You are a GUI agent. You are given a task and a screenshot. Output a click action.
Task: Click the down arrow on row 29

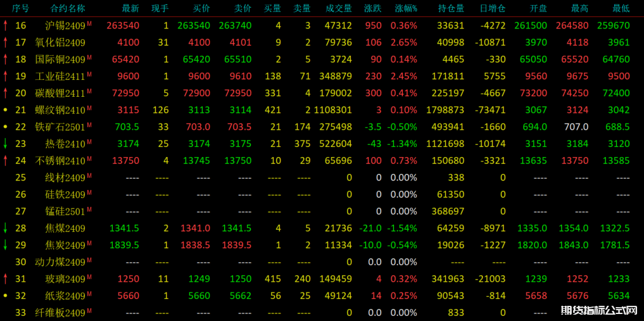click(5, 244)
